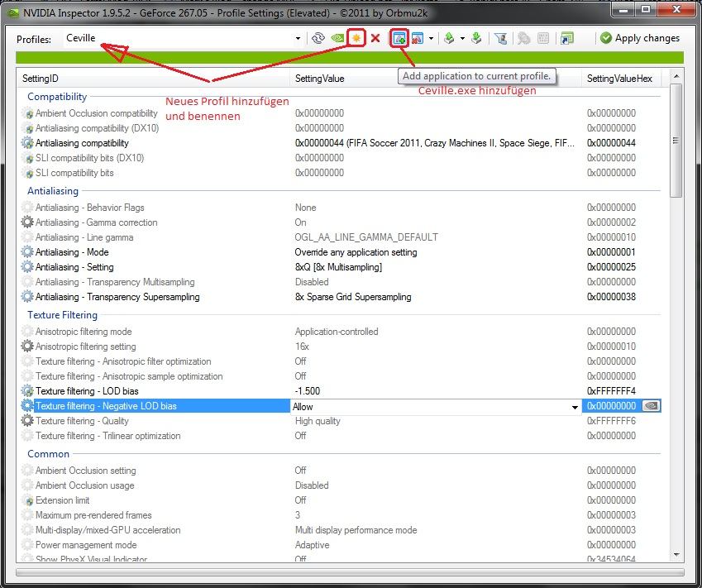The height and width of the screenshot is (588, 702).
Task: Click gear icon beside Ambient Occlusion compatibility
Action: click(27, 113)
